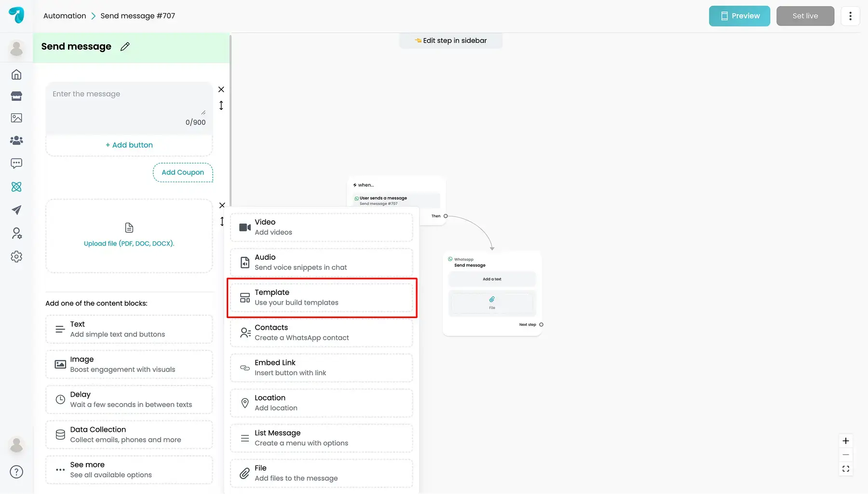Open the Home icon in left sidebar
This screenshot has height=494, width=868.
[16, 74]
